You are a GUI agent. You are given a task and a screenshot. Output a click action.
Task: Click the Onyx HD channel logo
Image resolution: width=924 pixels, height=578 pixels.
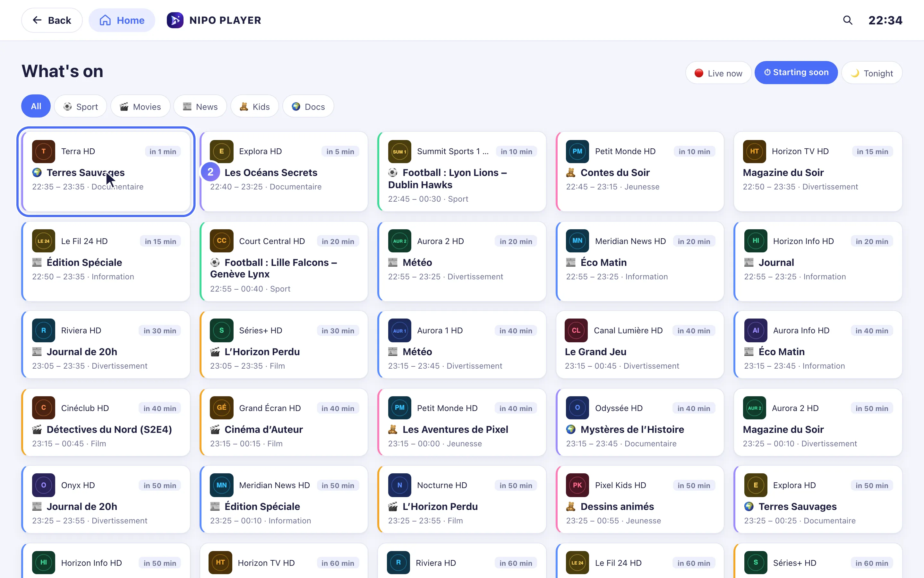click(44, 486)
